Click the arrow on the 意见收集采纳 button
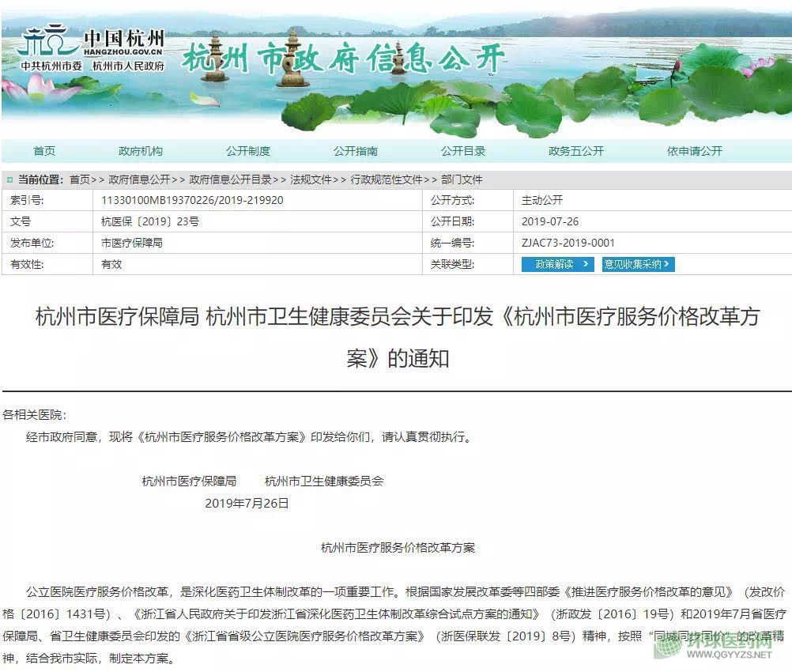Viewport: 792px width, 672px height. 668,265
